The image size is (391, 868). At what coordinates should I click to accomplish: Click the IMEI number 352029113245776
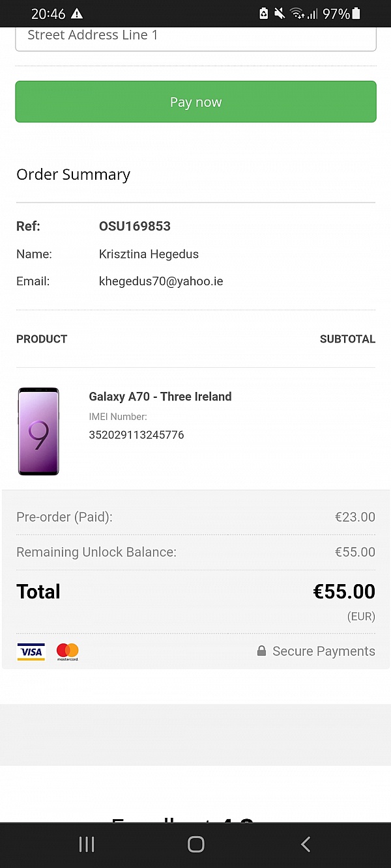point(136,434)
